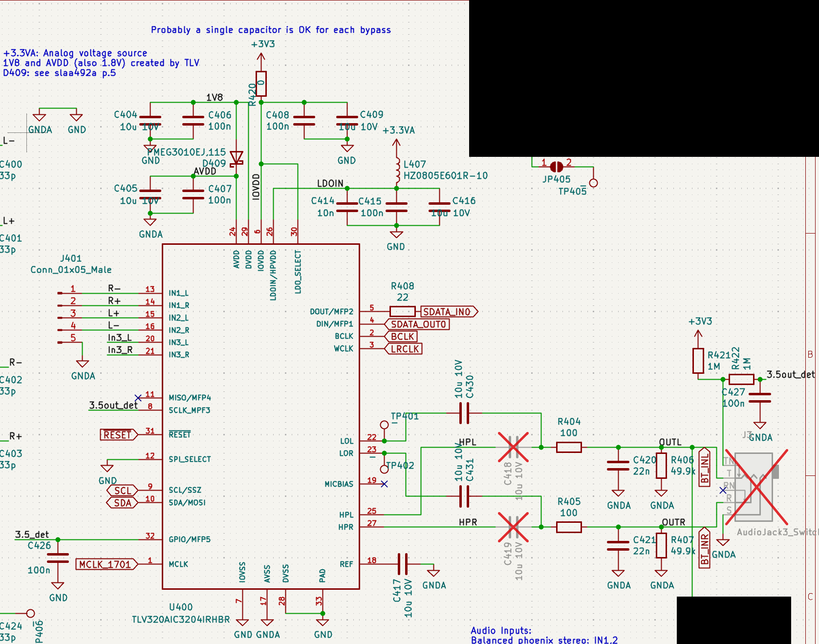Click the TP402 test point circle
Screen dimensions: 819x644
pos(384,469)
